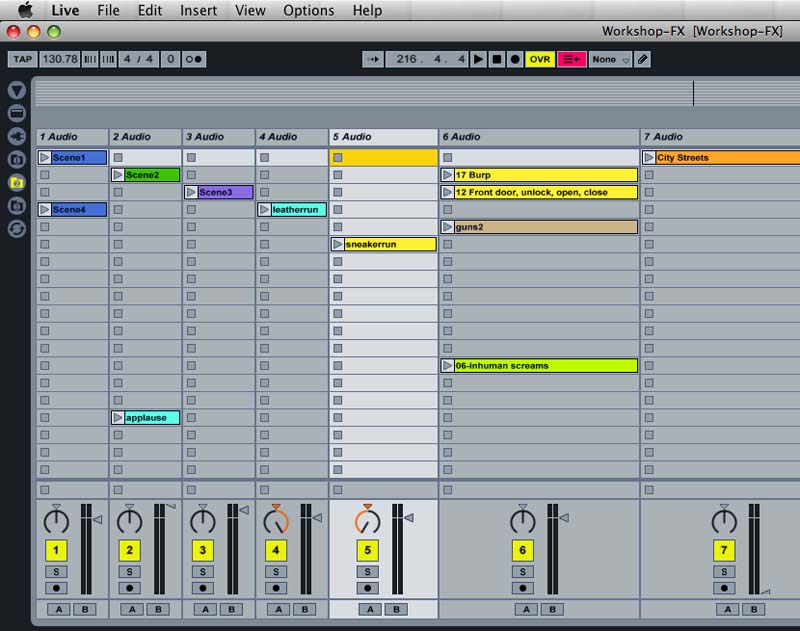
Task: Launch the guns2 clip
Action: pos(447,227)
